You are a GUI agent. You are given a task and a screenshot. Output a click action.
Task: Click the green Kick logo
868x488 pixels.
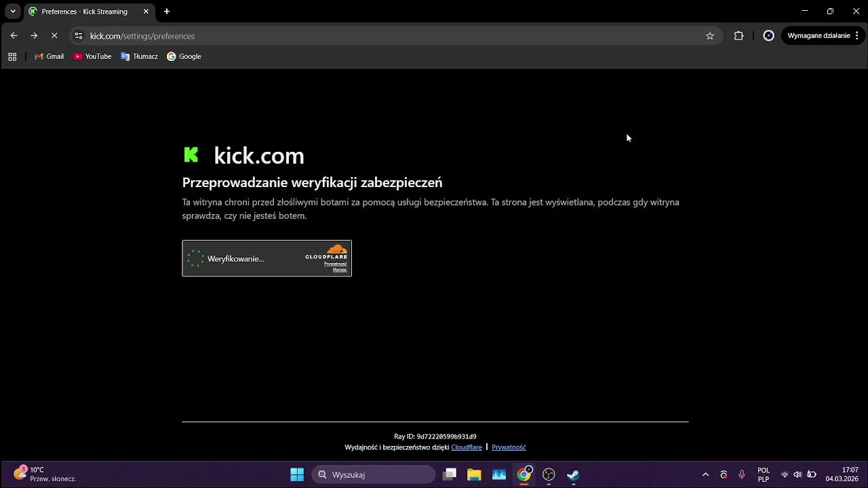(191, 155)
